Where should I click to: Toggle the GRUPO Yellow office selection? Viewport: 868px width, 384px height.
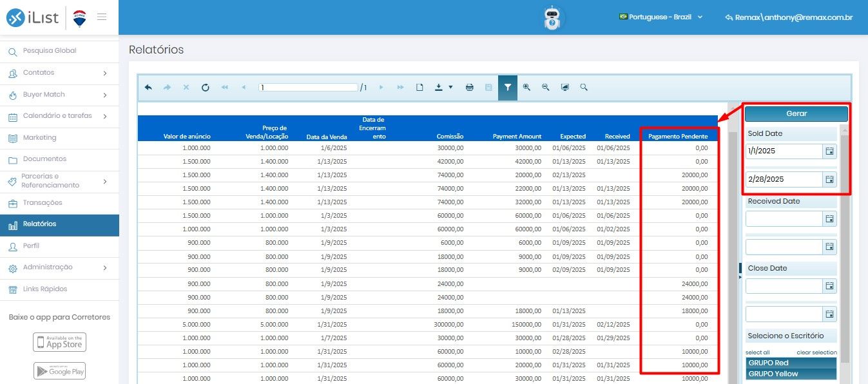click(791, 374)
